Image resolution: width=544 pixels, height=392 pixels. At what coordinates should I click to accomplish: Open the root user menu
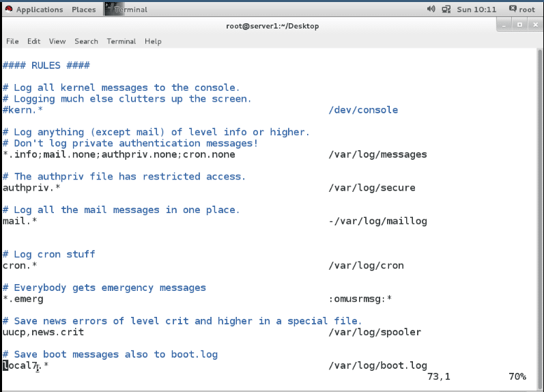pyautogui.click(x=527, y=10)
